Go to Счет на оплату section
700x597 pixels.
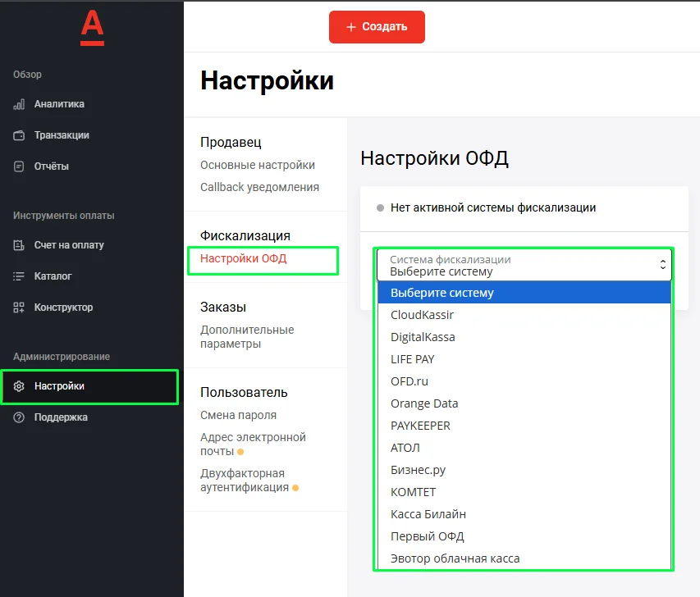[x=69, y=245]
